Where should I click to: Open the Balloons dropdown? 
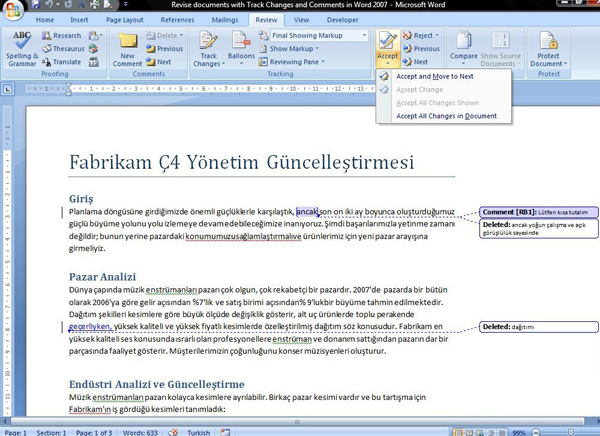click(241, 50)
